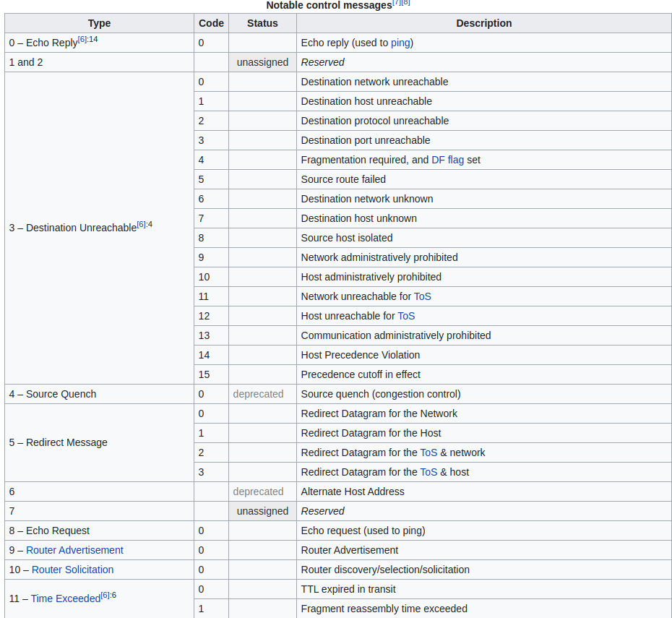Click the Type column header
The height and width of the screenshot is (618, 672).
tap(100, 23)
